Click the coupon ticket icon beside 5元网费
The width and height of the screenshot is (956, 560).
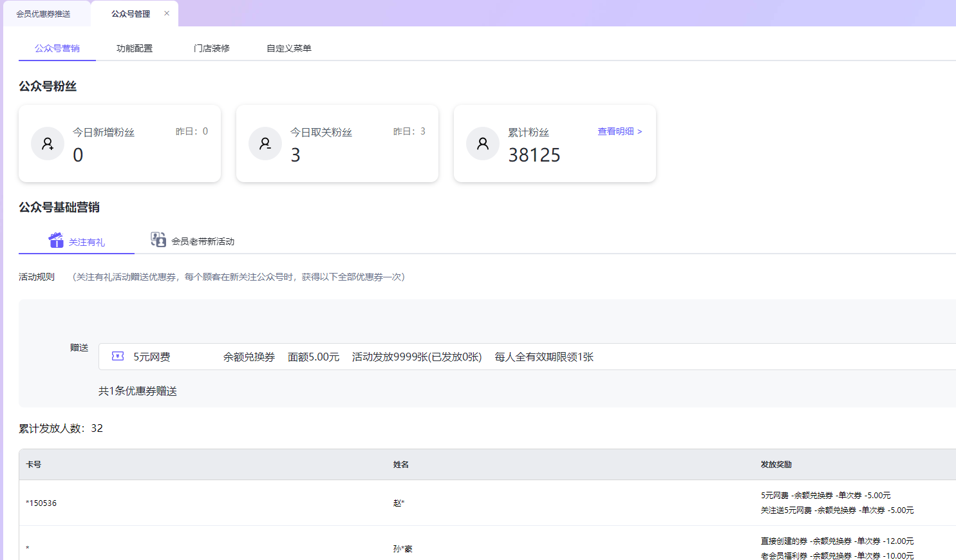coord(118,356)
